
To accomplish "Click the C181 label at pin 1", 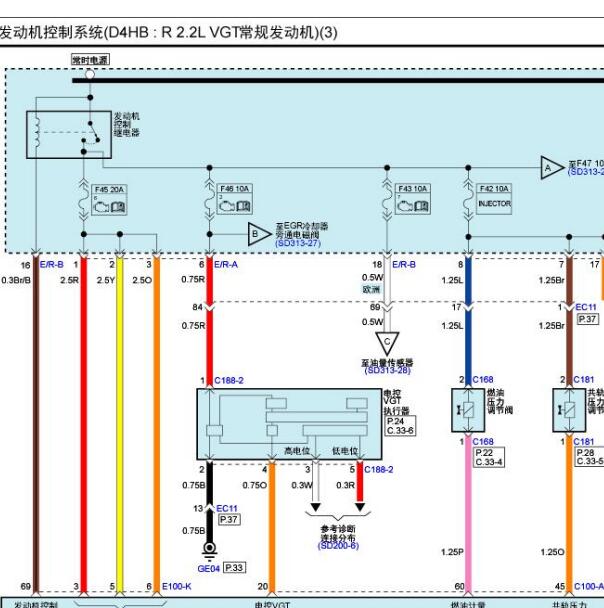I will click(583, 442).
